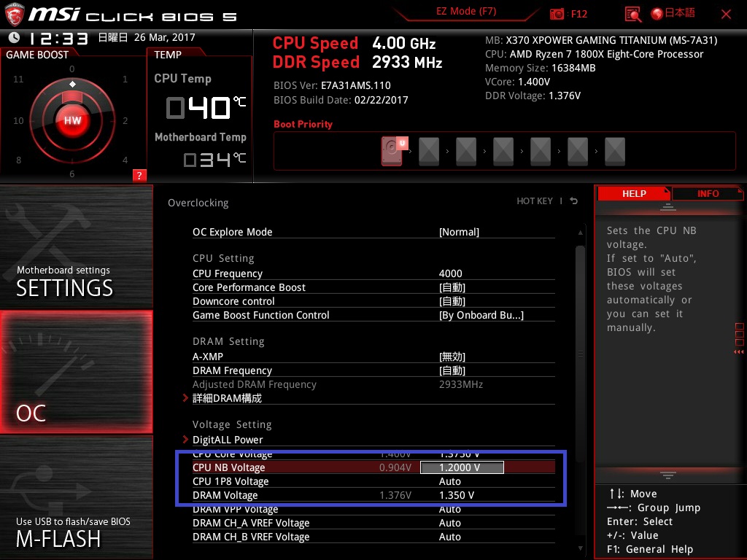Select the CPU 1P8 Voltage Auto row
Viewport: 747px width, 560px height.
(x=373, y=481)
